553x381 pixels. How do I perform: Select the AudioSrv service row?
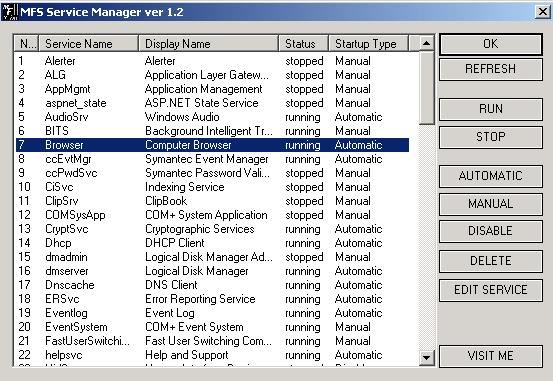pos(212,117)
